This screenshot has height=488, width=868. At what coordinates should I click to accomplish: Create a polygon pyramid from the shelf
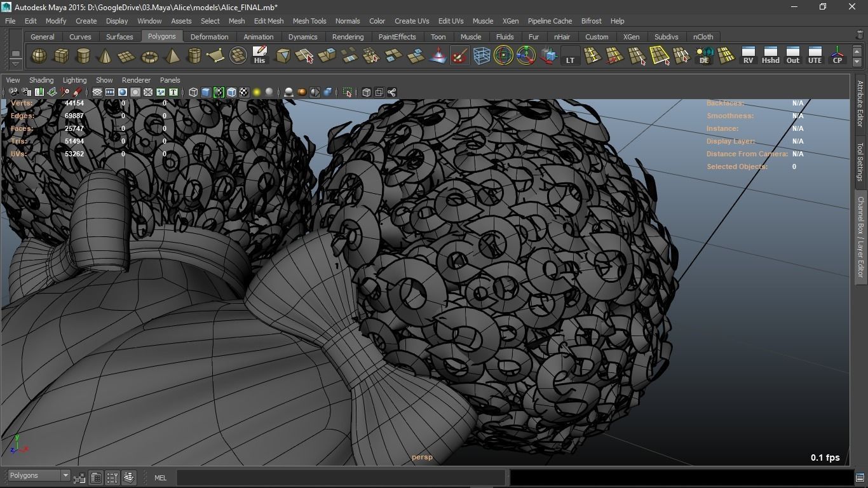172,56
